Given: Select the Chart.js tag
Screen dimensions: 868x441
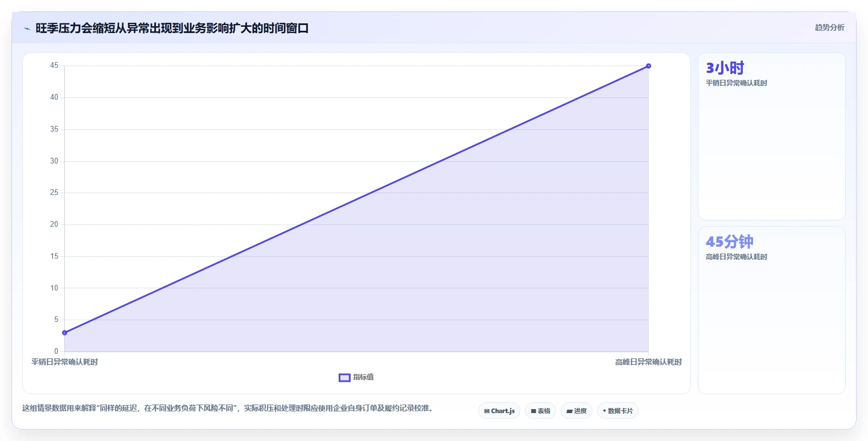Looking at the screenshot, I should tap(499, 411).
